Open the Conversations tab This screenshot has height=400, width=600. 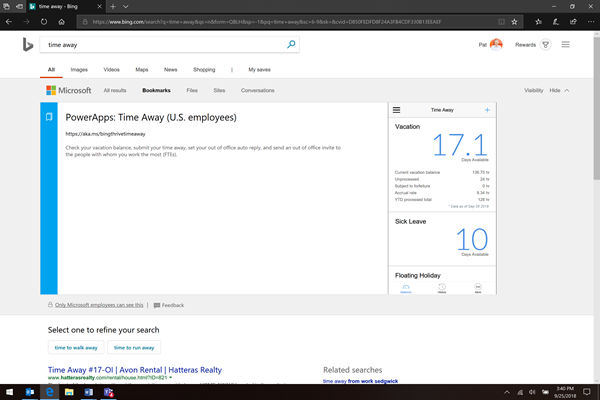[257, 90]
